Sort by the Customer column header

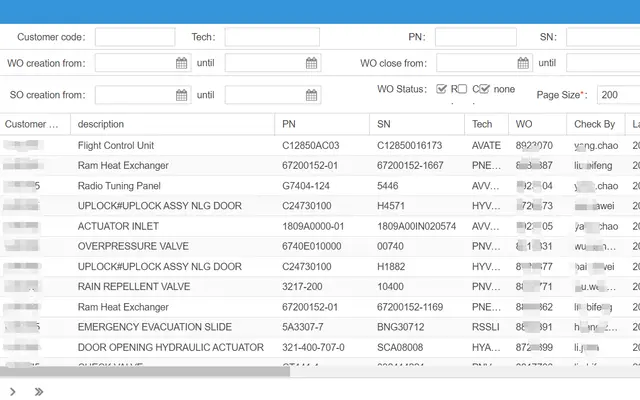tap(35, 124)
